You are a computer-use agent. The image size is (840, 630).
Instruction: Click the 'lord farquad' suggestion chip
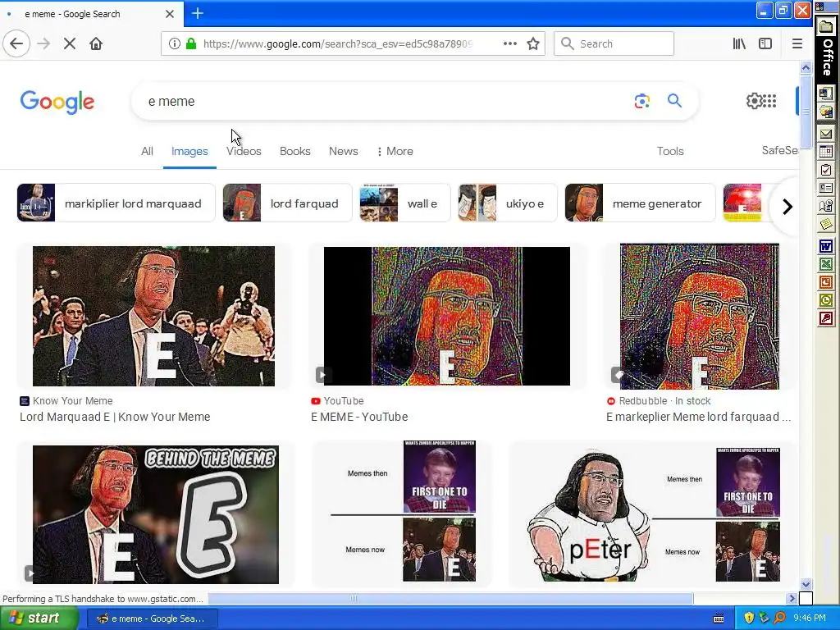pyautogui.click(x=288, y=203)
